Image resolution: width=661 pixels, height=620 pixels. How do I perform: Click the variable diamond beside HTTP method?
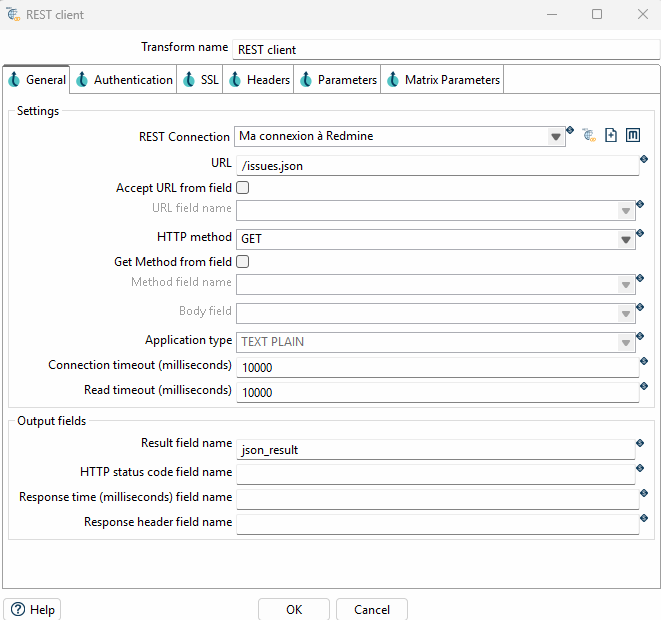coord(640,233)
